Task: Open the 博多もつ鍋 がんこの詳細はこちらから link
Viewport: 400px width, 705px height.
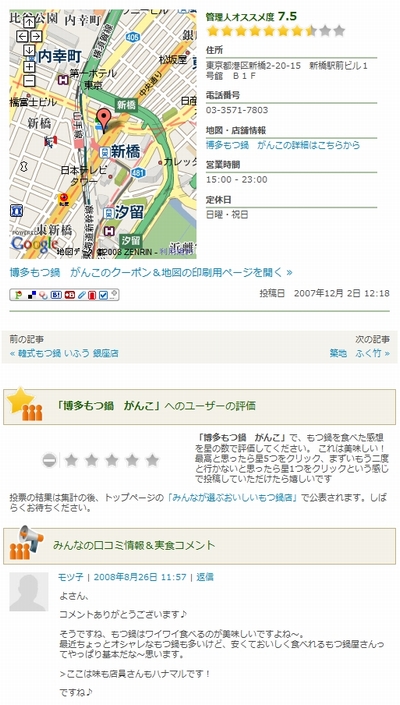Action: pyautogui.click(x=283, y=145)
